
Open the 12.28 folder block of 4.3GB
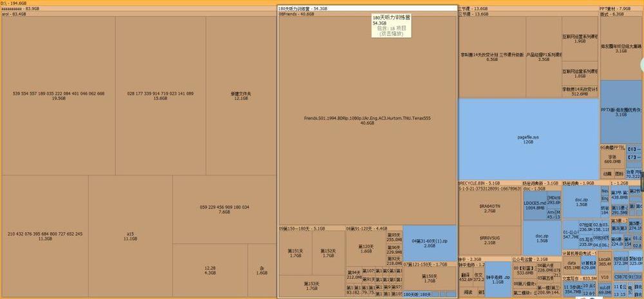[x=210, y=270]
